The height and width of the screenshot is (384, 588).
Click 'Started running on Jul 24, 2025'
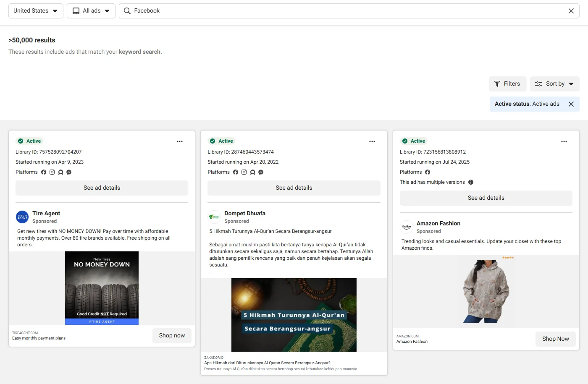coord(435,162)
